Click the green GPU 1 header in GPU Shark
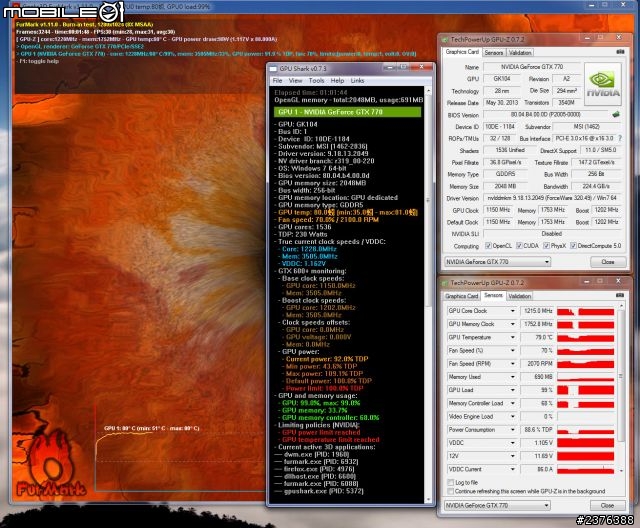This screenshot has width=640, height=528. [x=348, y=112]
